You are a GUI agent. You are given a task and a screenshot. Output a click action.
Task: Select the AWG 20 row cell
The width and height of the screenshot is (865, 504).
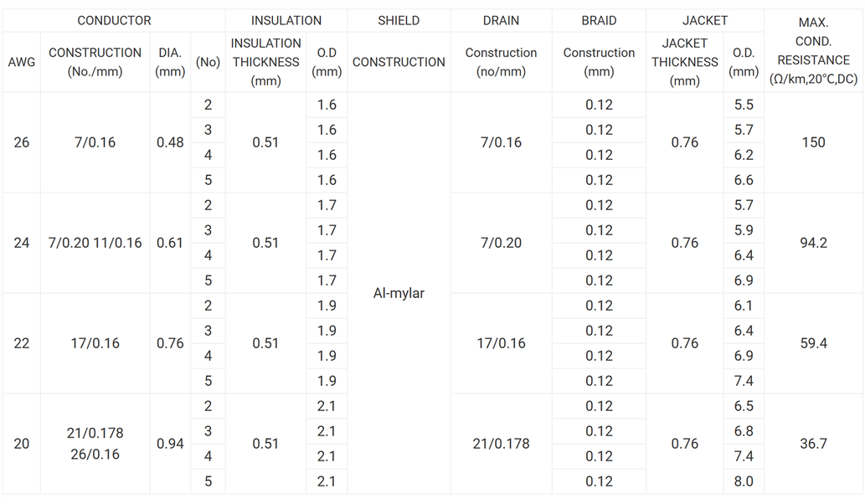point(22,444)
